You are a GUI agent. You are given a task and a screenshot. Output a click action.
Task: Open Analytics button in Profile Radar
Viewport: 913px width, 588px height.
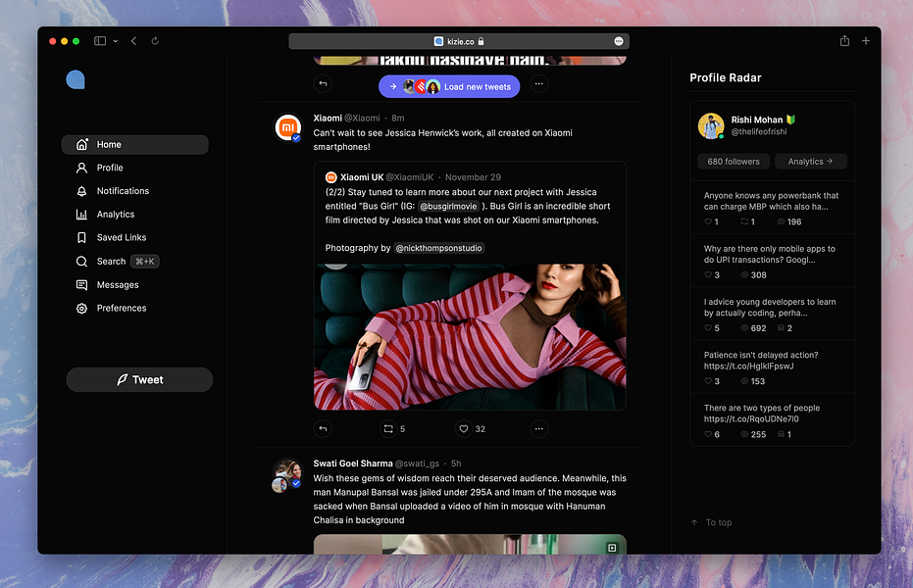(810, 162)
